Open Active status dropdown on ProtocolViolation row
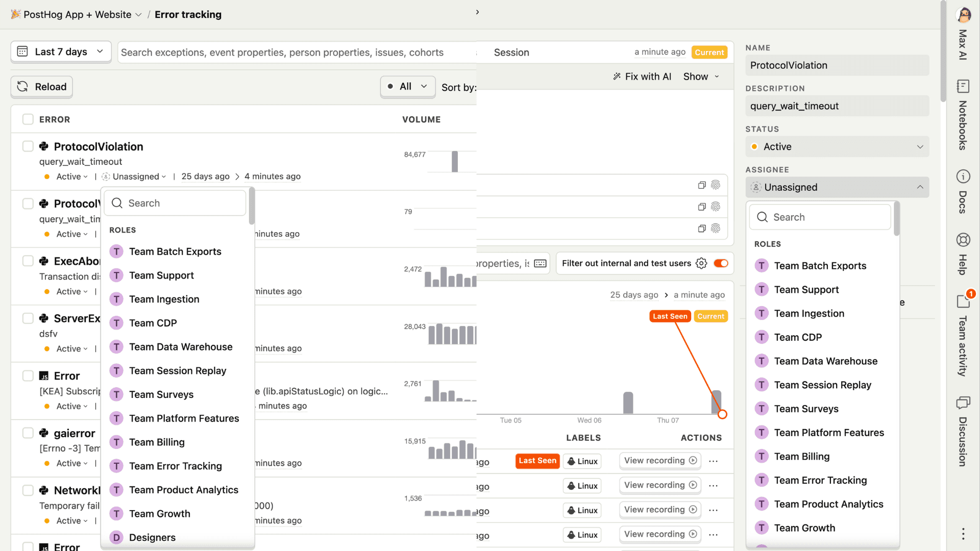The width and height of the screenshot is (980, 551). tap(71, 177)
